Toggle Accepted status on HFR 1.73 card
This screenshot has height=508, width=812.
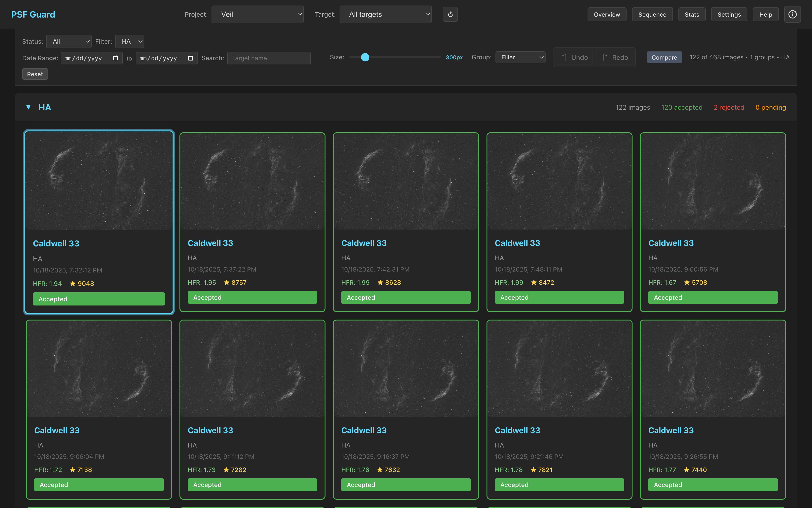252,485
